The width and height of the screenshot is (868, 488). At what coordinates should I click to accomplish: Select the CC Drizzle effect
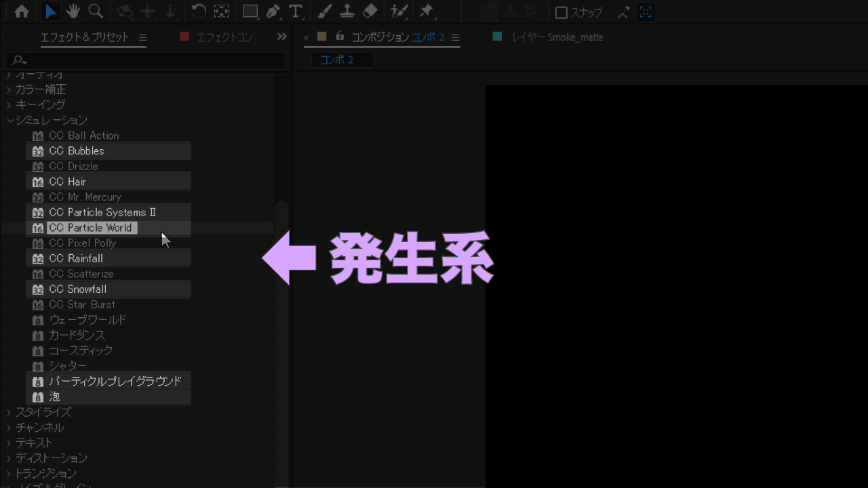73,167
